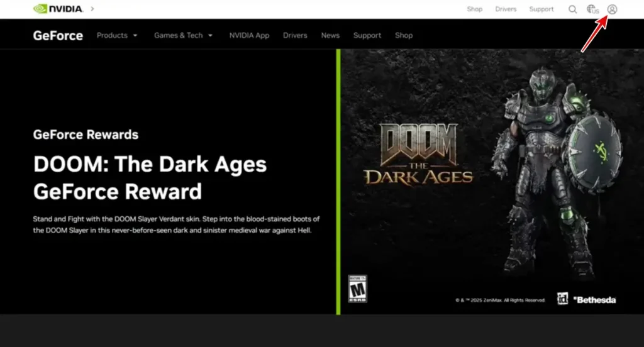644x347 pixels.
Task: Click the DOOM Slayer character image
Action: pyautogui.click(x=556, y=172)
